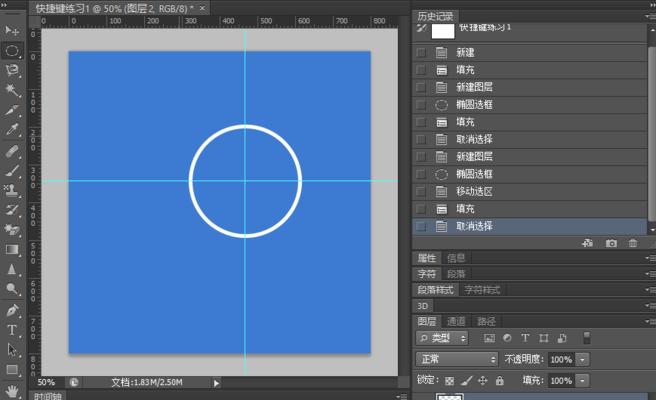The image size is (656, 400).
Task: Open the 属性 panel flyout menu
Action: [x=650, y=258]
